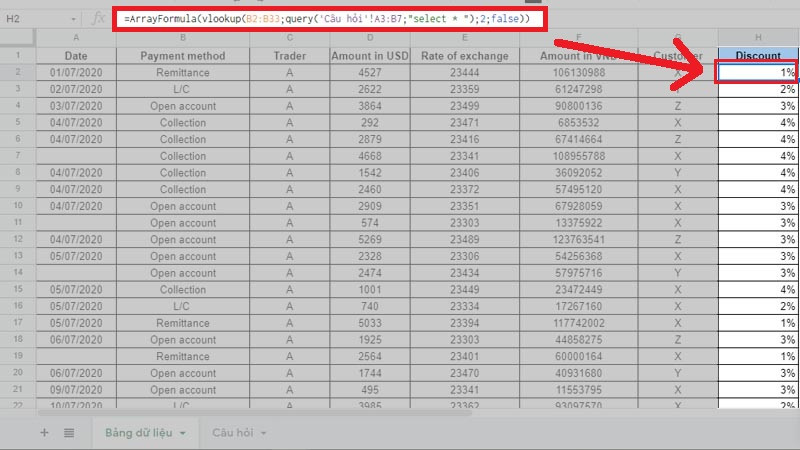Select VND amount cell 60000164
The width and height of the screenshot is (800, 450).
[579, 356]
